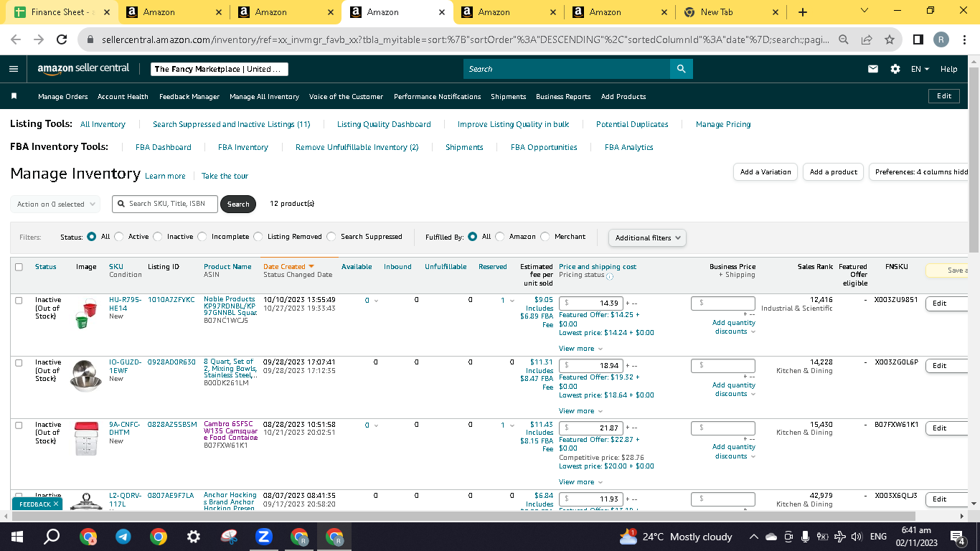This screenshot has height=551, width=980.
Task: Expand Add quantity discounts for Noble Products row
Action: (x=734, y=327)
